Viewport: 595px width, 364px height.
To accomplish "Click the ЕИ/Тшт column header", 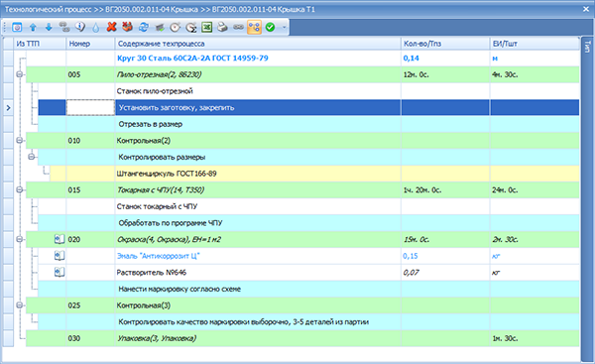I will coord(535,44).
